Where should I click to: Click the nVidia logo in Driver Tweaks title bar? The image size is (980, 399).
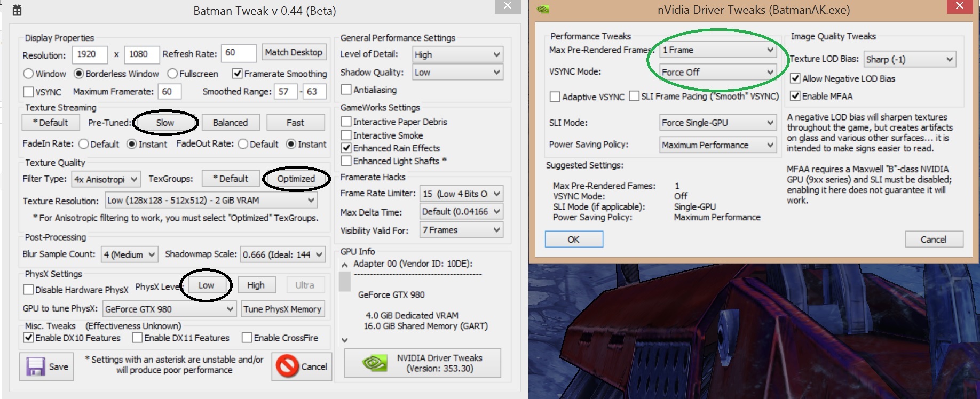543,9
